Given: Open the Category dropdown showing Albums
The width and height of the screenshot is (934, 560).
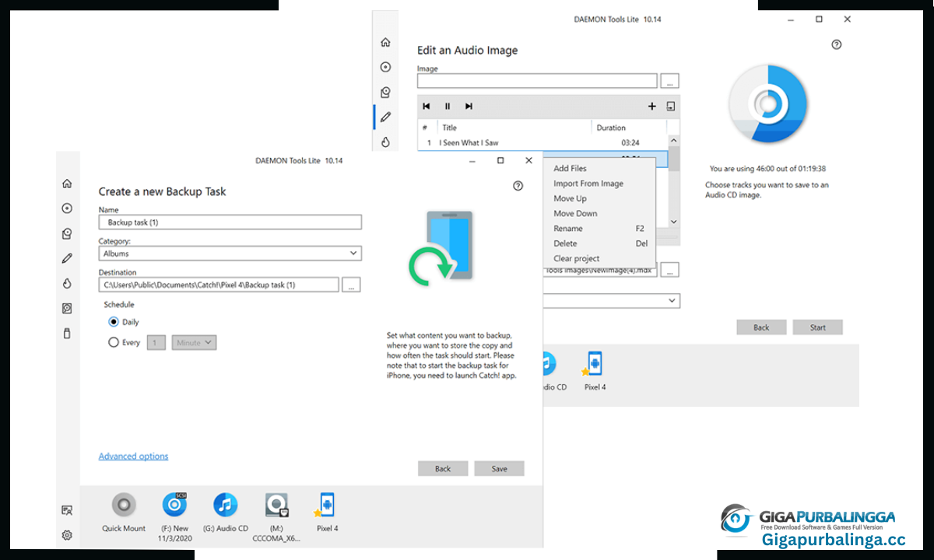Looking at the screenshot, I should pyautogui.click(x=230, y=254).
